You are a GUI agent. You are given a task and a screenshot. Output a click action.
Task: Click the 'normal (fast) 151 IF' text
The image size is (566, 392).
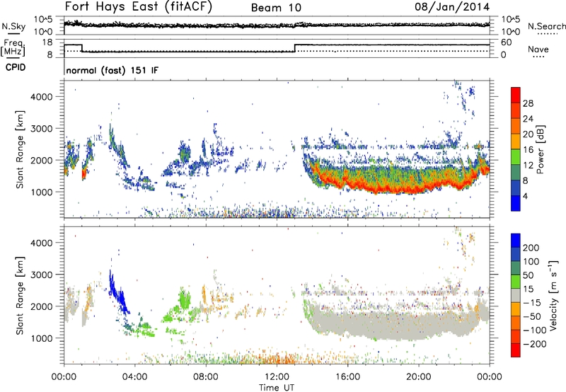click(112, 70)
